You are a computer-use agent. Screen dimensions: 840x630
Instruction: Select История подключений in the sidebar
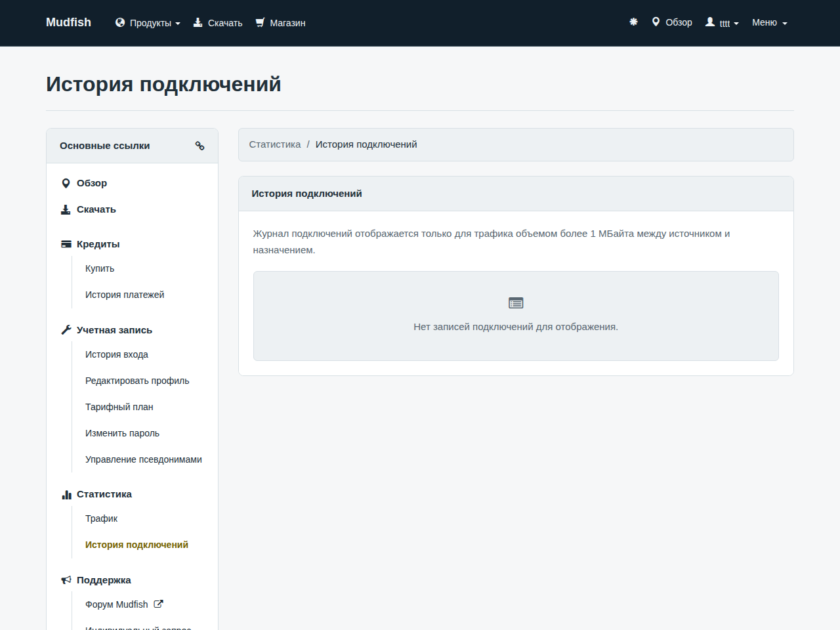click(x=136, y=545)
